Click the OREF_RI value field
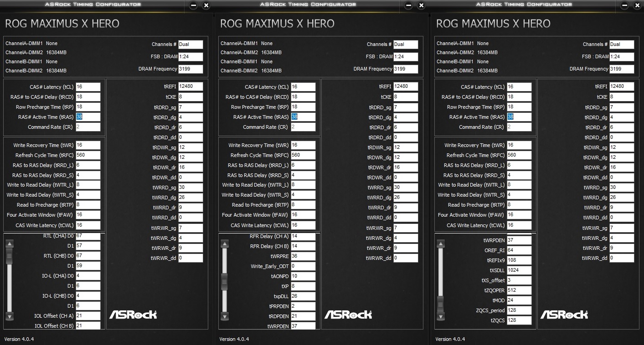 (x=519, y=250)
